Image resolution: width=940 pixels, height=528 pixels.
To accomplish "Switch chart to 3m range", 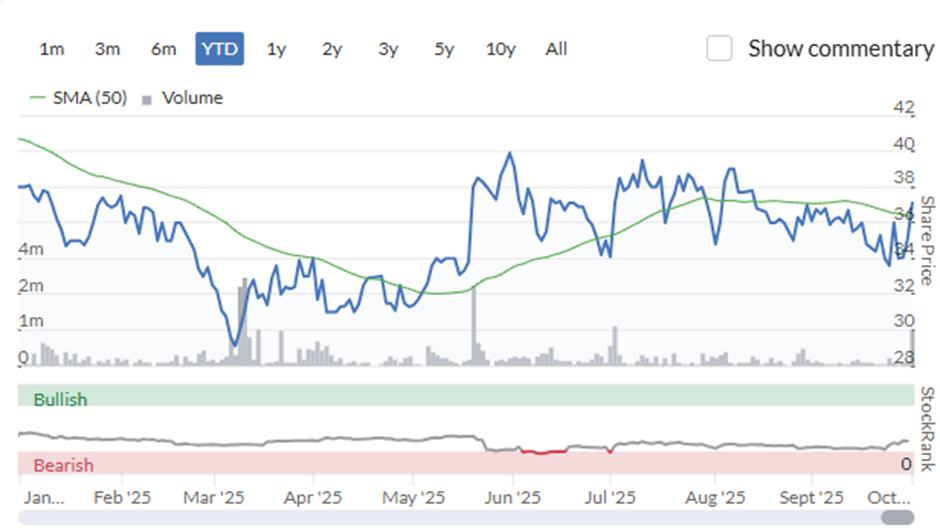I will click(108, 49).
